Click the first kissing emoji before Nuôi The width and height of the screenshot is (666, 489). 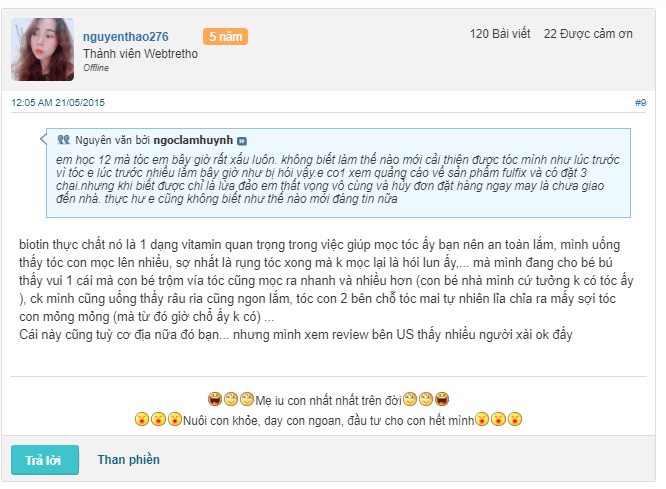pyautogui.click(x=142, y=419)
